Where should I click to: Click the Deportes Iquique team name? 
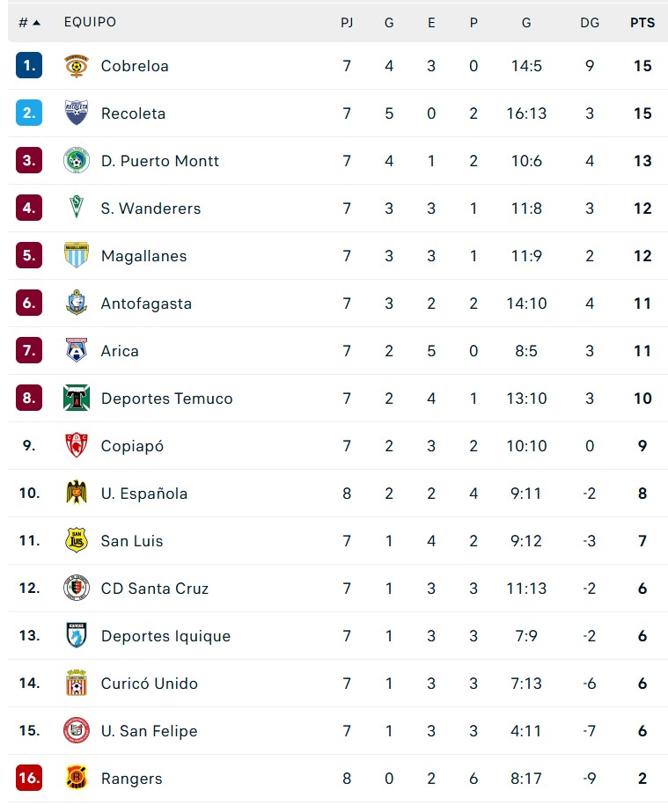pos(165,636)
